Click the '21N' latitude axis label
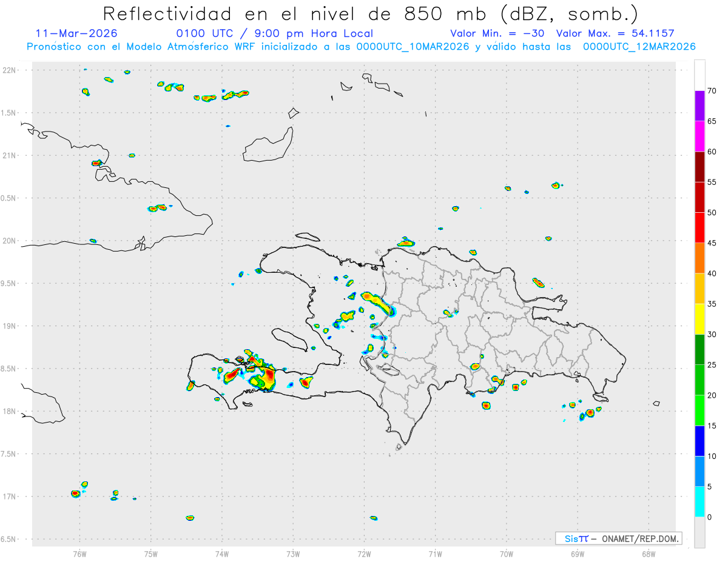The width and height of the screenshot is (728, 562). pos(9,155)
